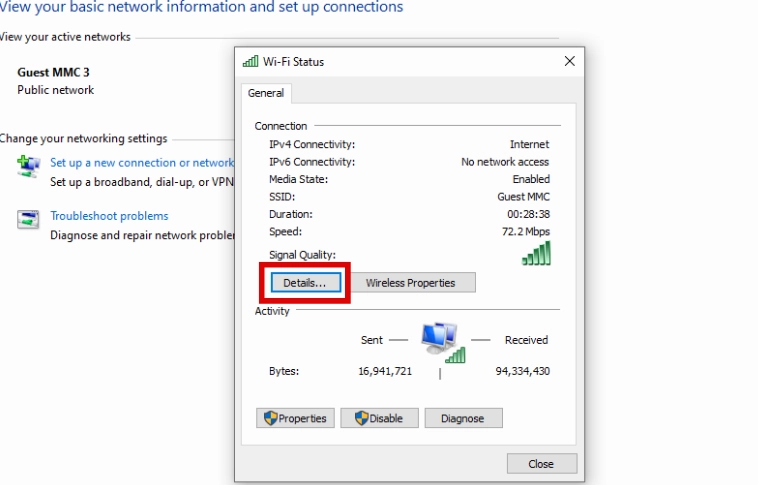The height and width of the screenshot is (485, 758).
Task: Click the No network access value
Action: (505, 162)
